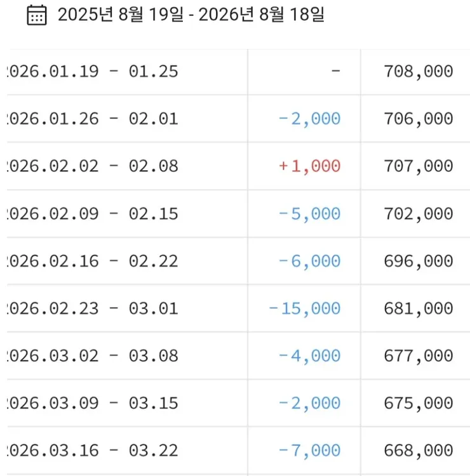This screenshot has width=470, height=476.
Task: Click the -4,000 change value
Action: pos(309,356)
